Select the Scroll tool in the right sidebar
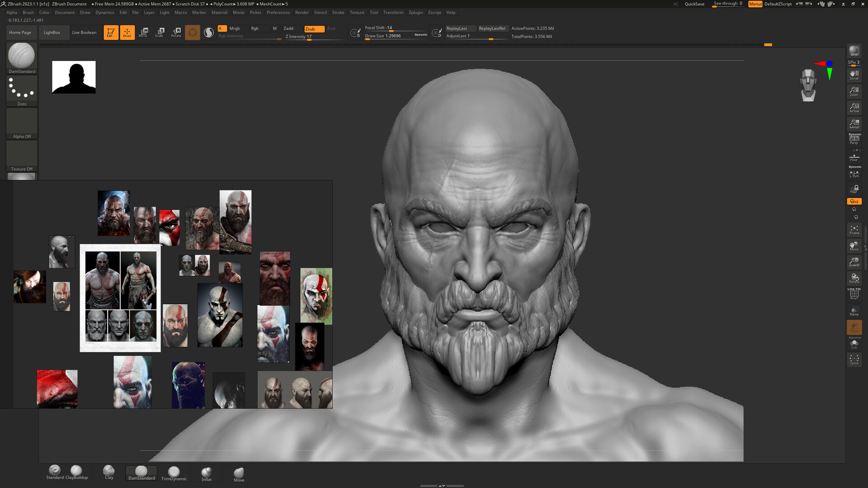This screenshot has width=868, height=488. tap(854, 75)
